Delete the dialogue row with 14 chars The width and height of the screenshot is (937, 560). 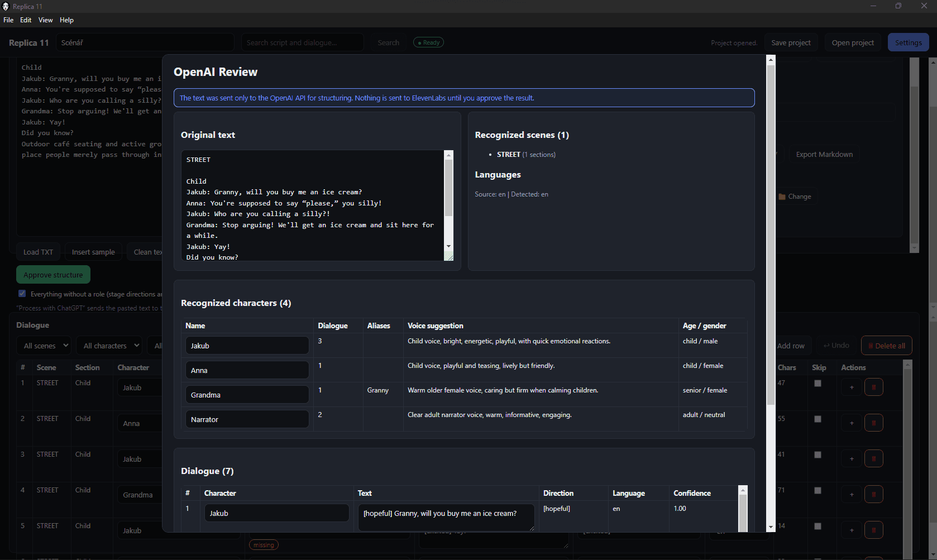coord(874,530)
